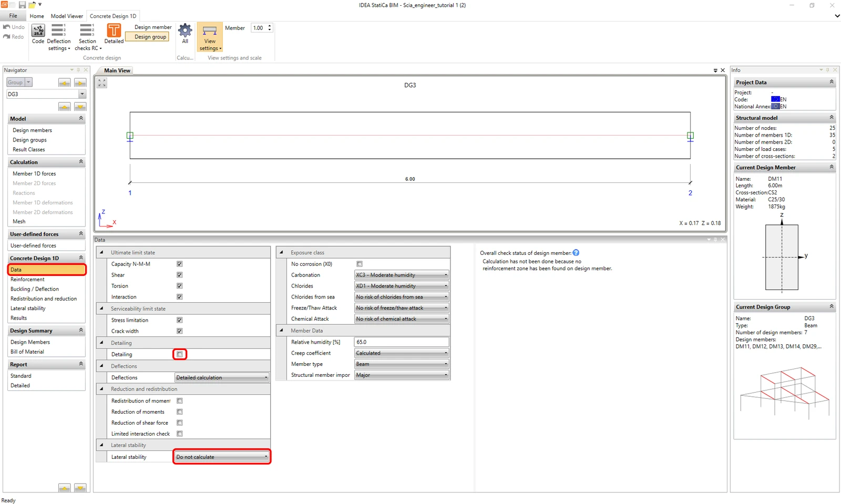The image size is (841, 504).
Task: Switch to the Model Viewer tab
Action: tap(67, 16)
